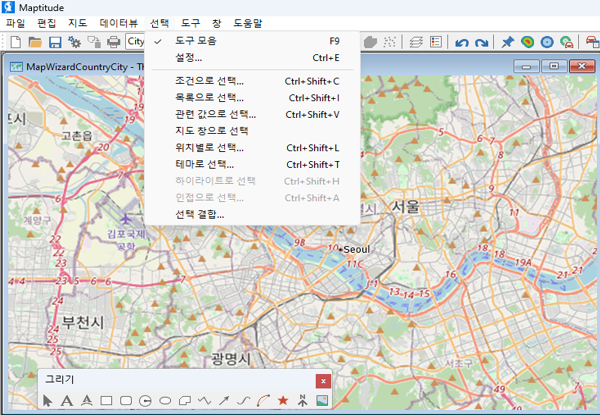The image size is (600, 415).
Task: Select the text 'A' drawing tool
Action: [67, 401]
